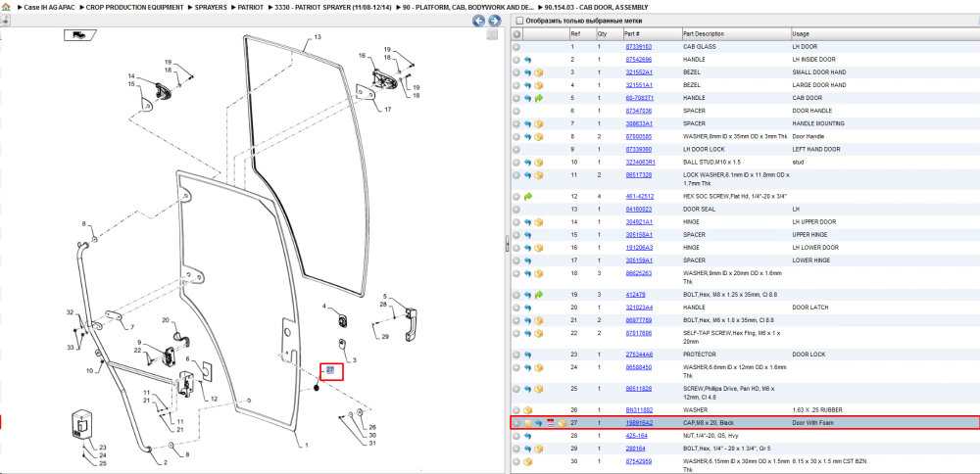Viewport: 980px width, 474px height.
Task: Click the panel splitter handle between diagram and table
Action: tap(507, 244)
